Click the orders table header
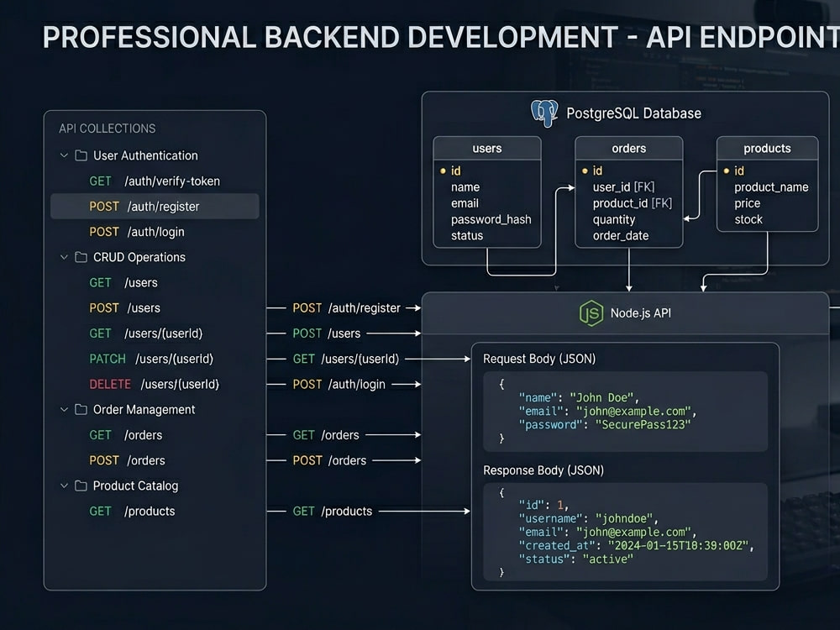The height and width of the screenshot is (630, 840). [x=629, y=149]
